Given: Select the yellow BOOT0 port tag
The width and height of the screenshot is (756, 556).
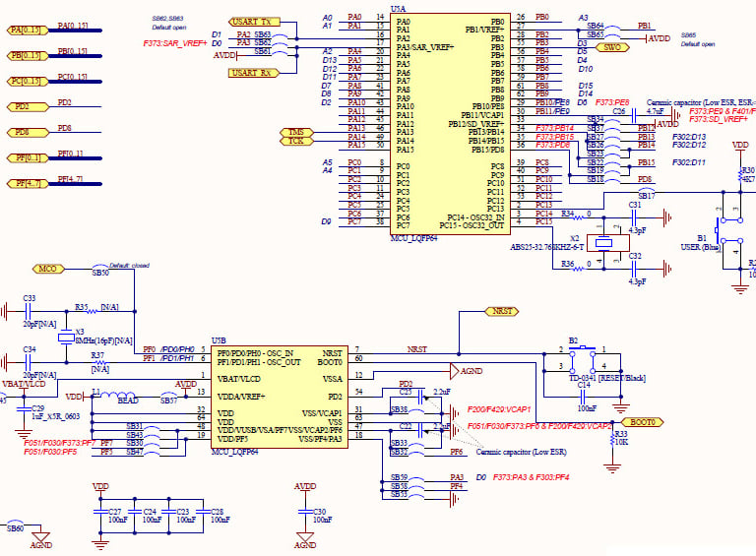Looking at the screenshot, I should (x=641, y=422).
